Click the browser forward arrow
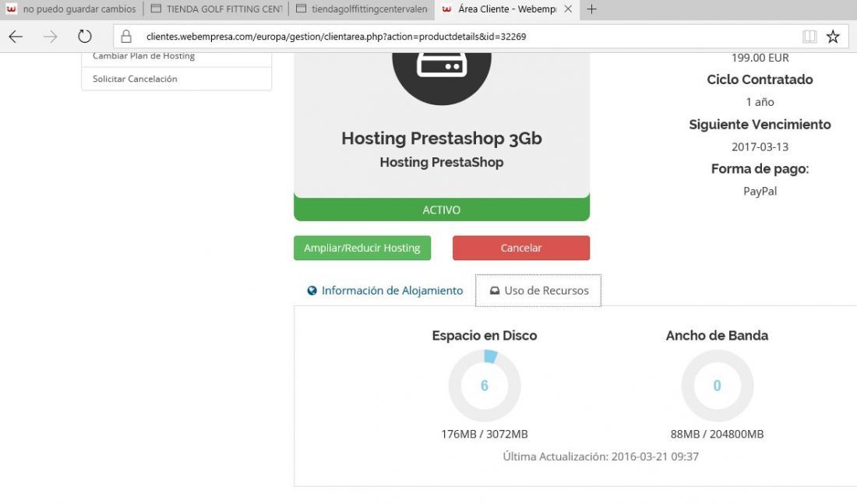 pos(51,37)
